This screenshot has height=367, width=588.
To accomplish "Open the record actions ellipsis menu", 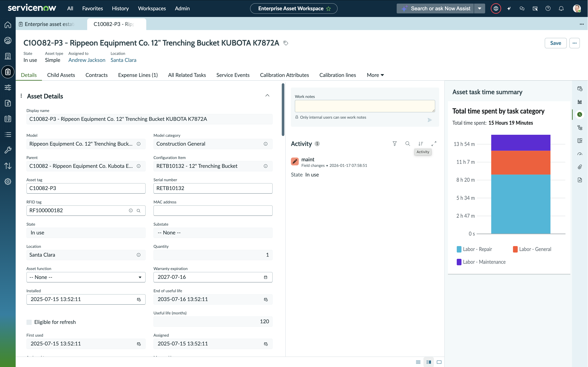I will coord(574,43).
